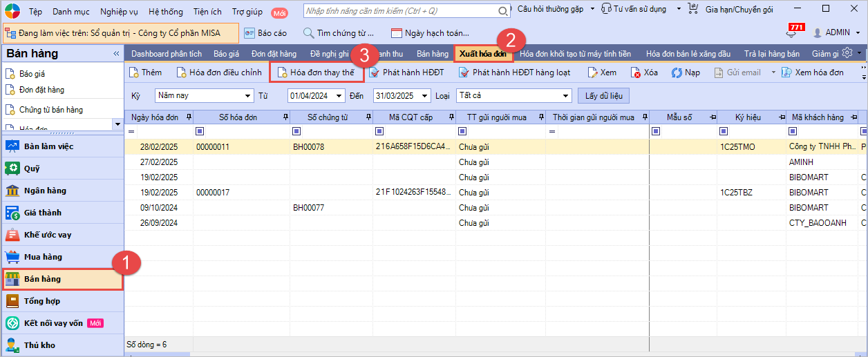Click the tab settings gear icon
This screenshot has width=868, height=357.
[x=847, y=53]
